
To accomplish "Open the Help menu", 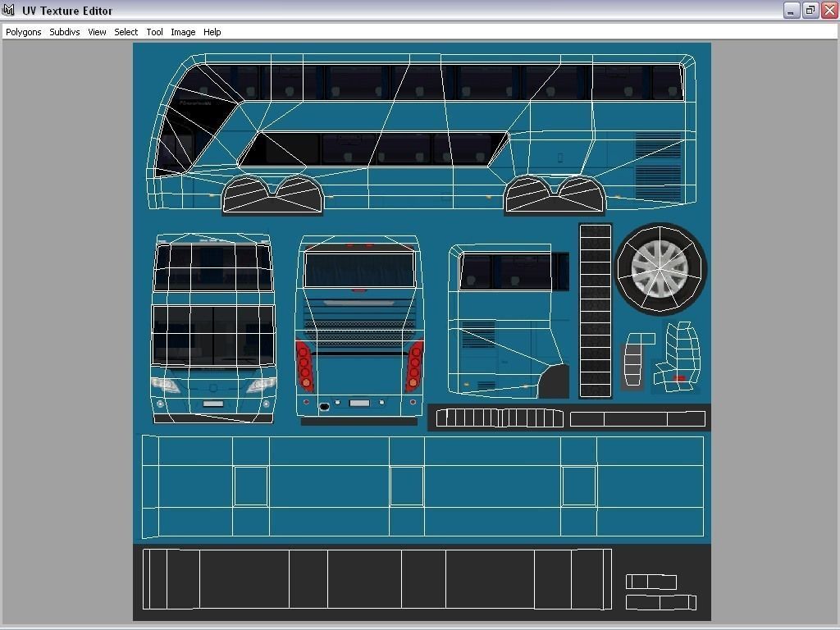I will point(212,32).
